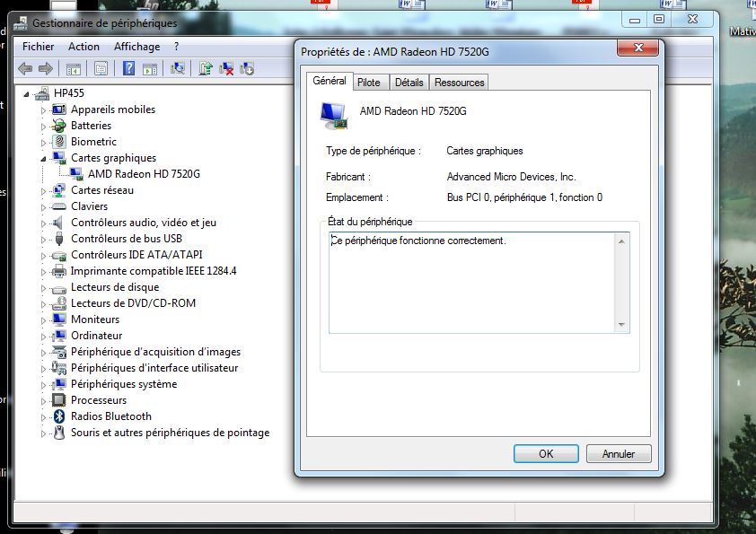Viewport: 756px width, 534px height.
Task: Expand the Cartes réseau category
Action: tap(42, 190)
